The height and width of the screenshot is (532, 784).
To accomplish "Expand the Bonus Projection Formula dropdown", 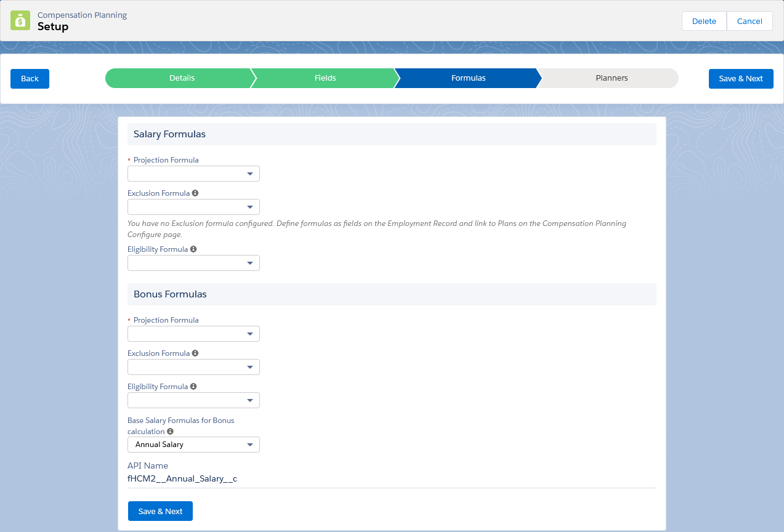I will pyautogui.click(x=193, y=334).
